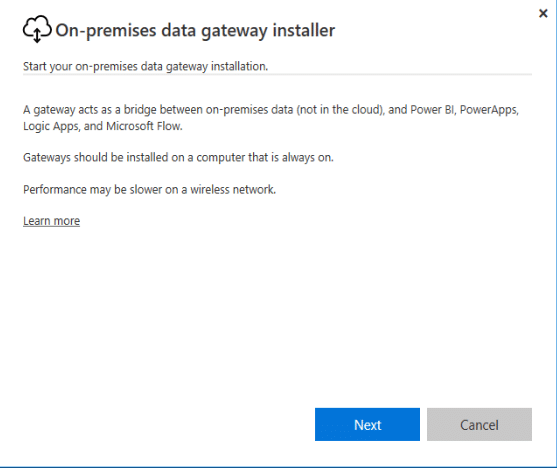The image size is (557, 468).
Task: Open the Learn more link
Action: tap(52, 221)
